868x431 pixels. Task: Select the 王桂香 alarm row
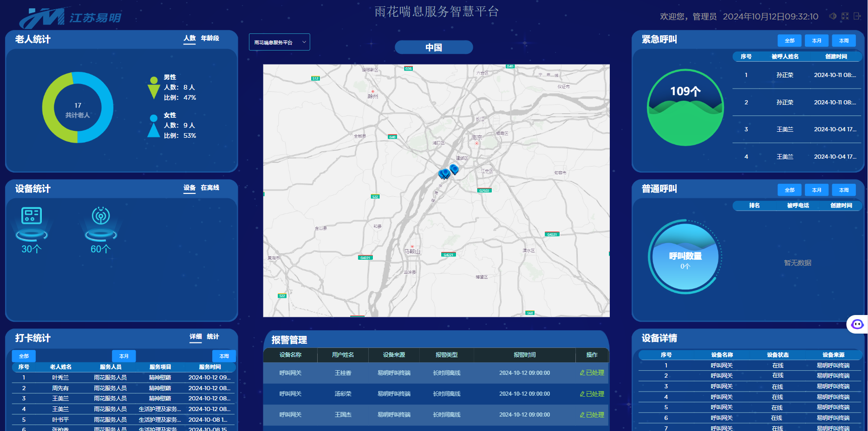pos(436,373)
